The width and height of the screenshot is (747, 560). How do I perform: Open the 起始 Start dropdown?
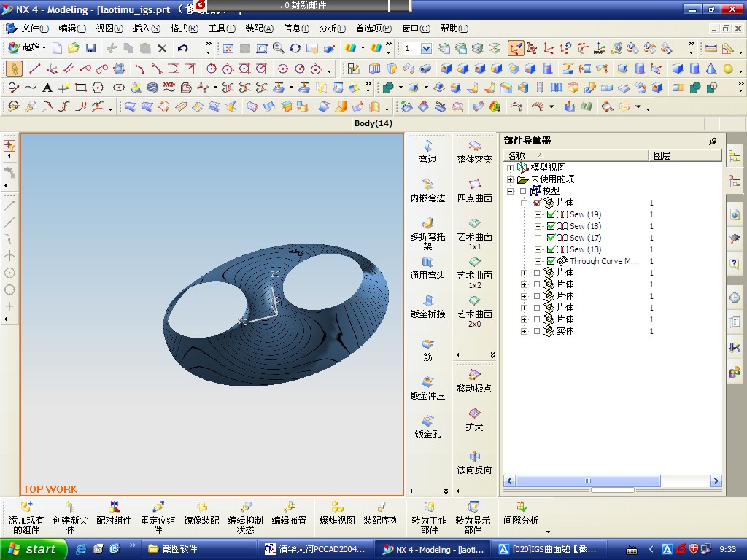[28, 47]
